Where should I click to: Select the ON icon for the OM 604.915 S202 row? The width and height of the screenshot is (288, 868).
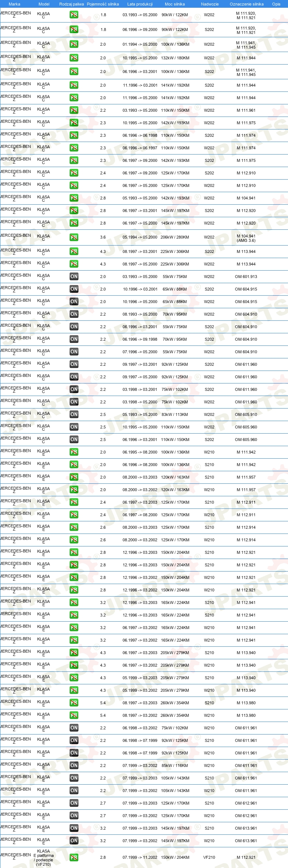point(74,289)
